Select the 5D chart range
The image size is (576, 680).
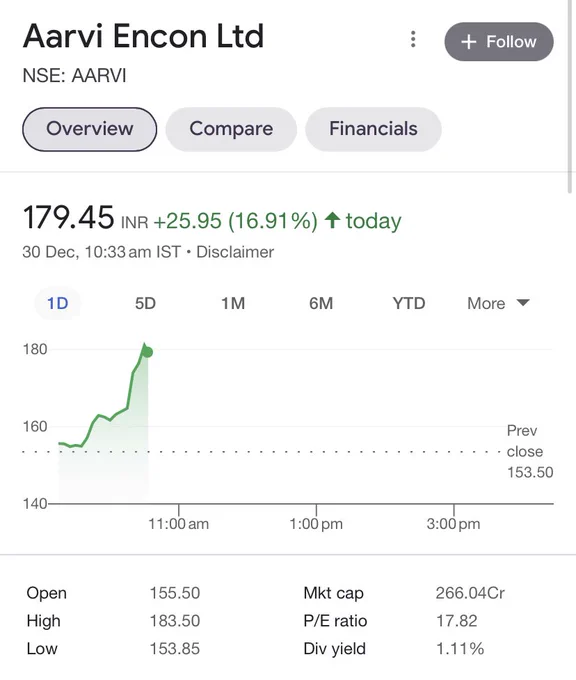[145, 303]
